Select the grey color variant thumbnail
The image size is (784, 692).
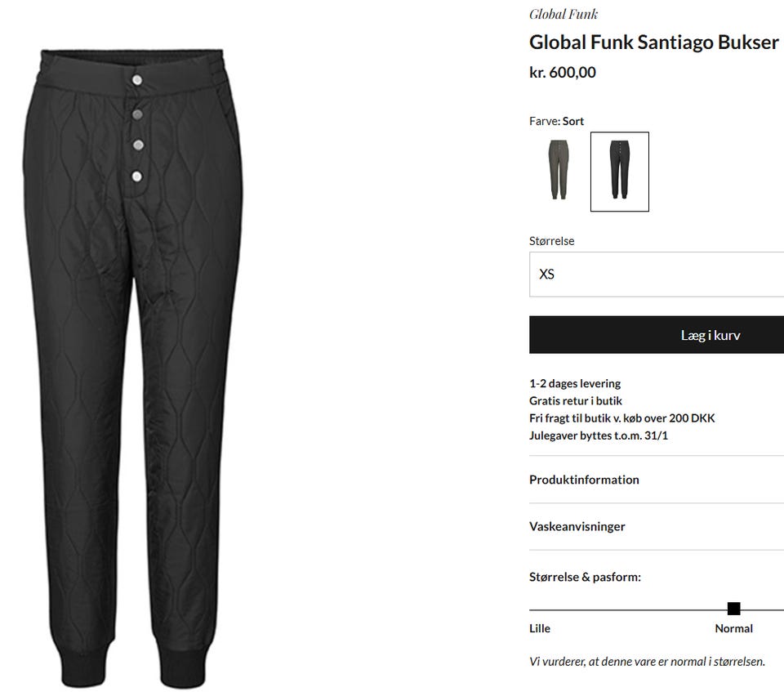559,172
